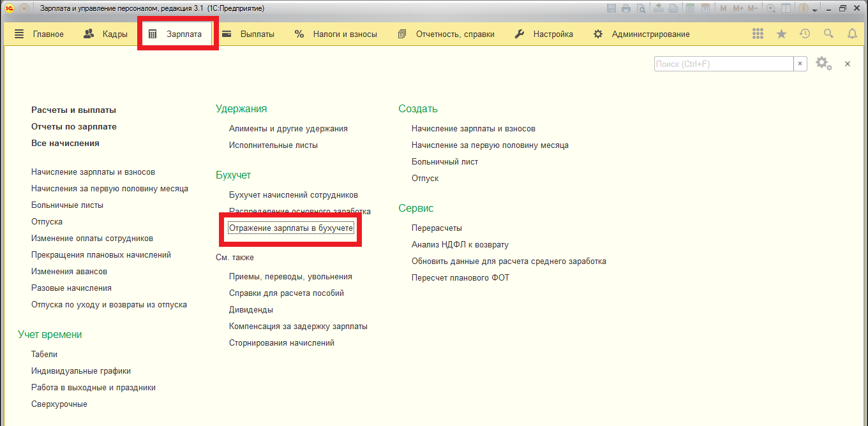Open Табели under Учет времени
The image size is (868, 426).
click(x=44, y=355)
